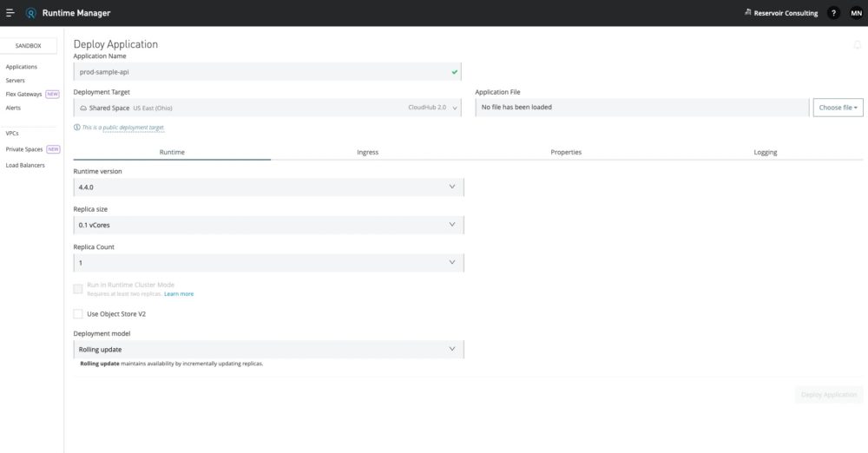The width and height of the screenshot is (868, 453).
Task: Click the public deployment target link
Action: click(134, 128)
